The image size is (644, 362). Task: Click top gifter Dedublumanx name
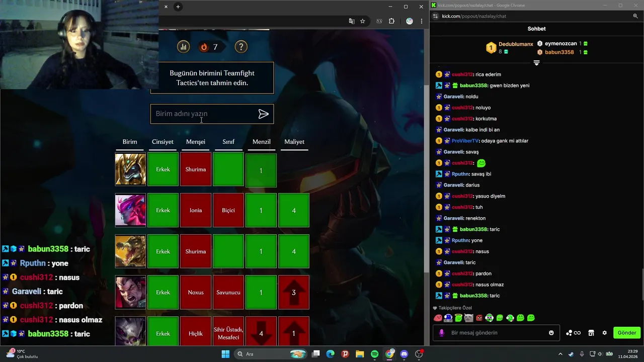tap(516, 44)
